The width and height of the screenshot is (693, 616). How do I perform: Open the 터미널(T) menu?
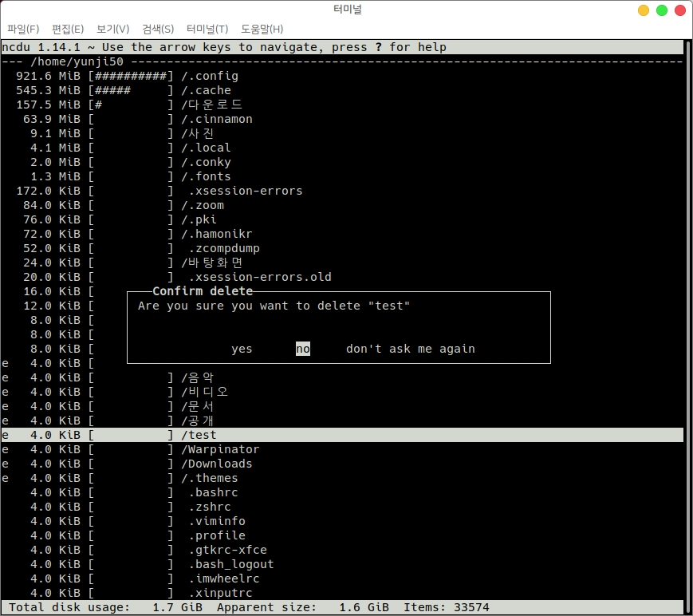(207, 30)
